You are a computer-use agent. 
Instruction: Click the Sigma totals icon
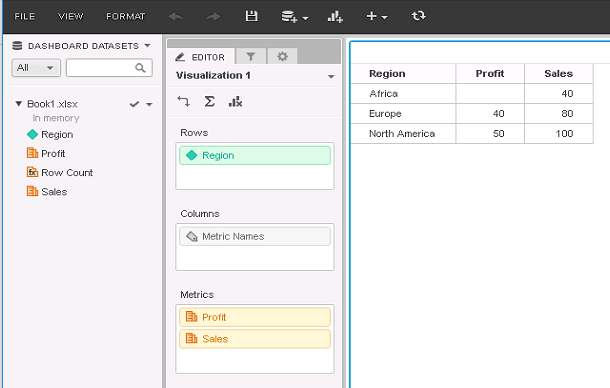point(209,102)
